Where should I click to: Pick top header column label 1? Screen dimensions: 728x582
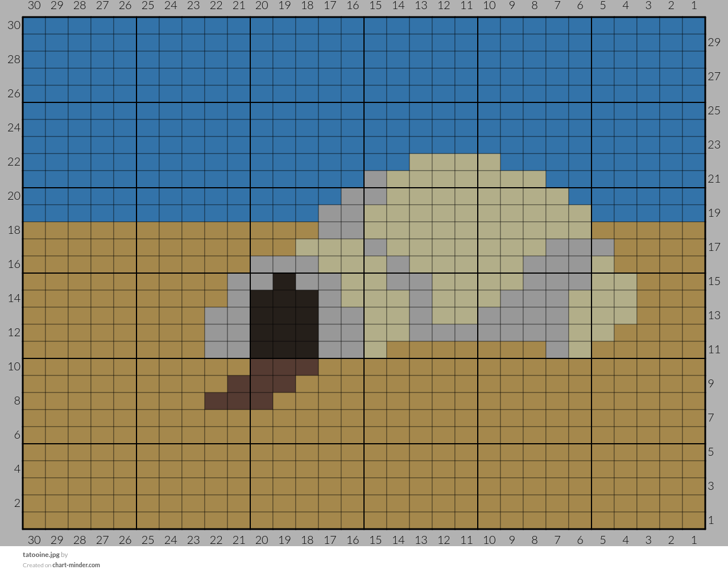(694, 6)
